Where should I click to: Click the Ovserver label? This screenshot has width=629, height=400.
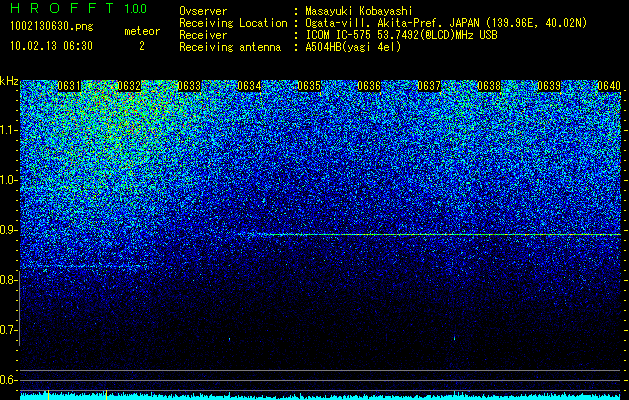click(203, 11)
